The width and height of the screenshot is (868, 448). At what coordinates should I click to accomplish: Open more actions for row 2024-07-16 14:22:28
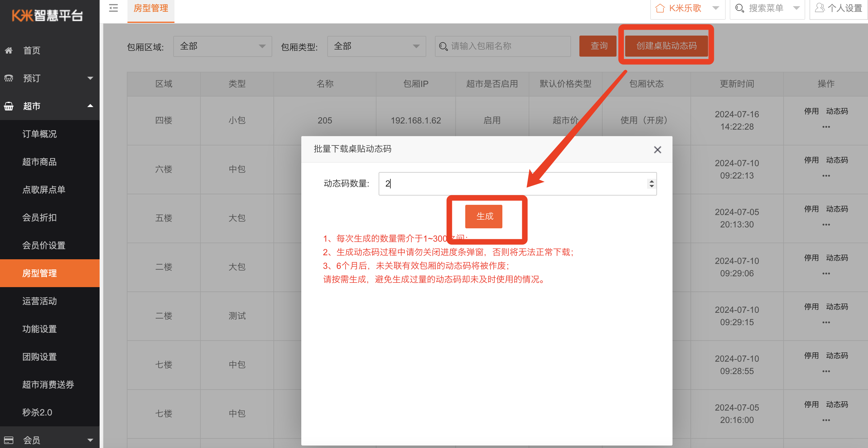pos(826,127)
